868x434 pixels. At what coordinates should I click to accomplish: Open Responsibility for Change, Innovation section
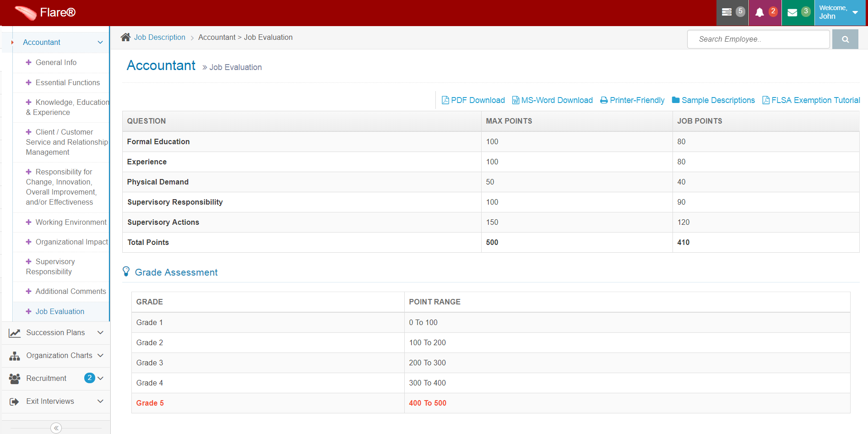(x=61, y=187)
